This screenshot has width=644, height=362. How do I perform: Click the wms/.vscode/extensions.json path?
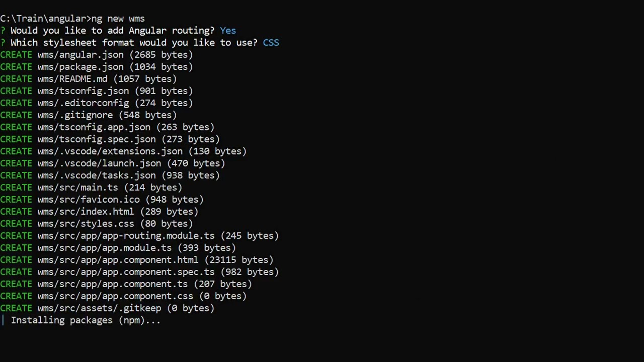tap(110, 151)
